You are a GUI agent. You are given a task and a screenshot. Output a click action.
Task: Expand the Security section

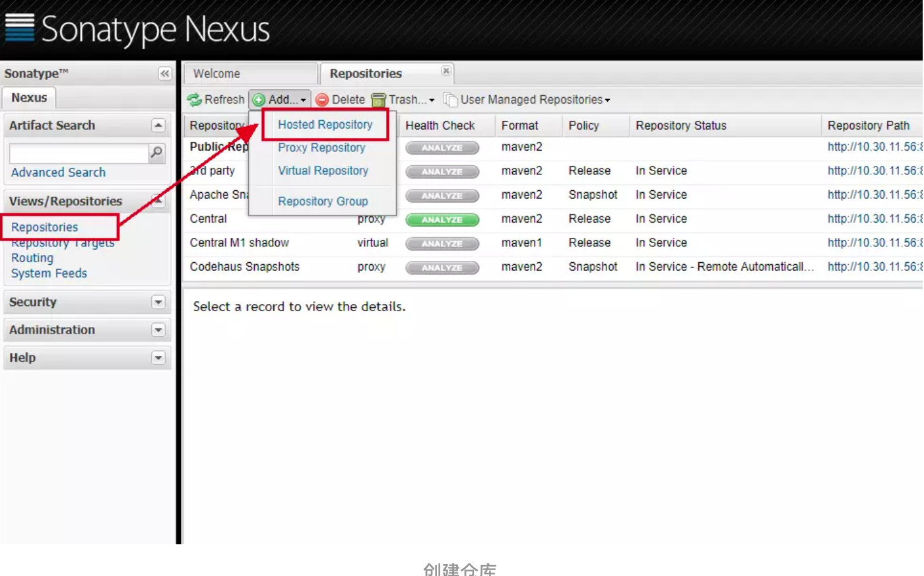[158, 302]
